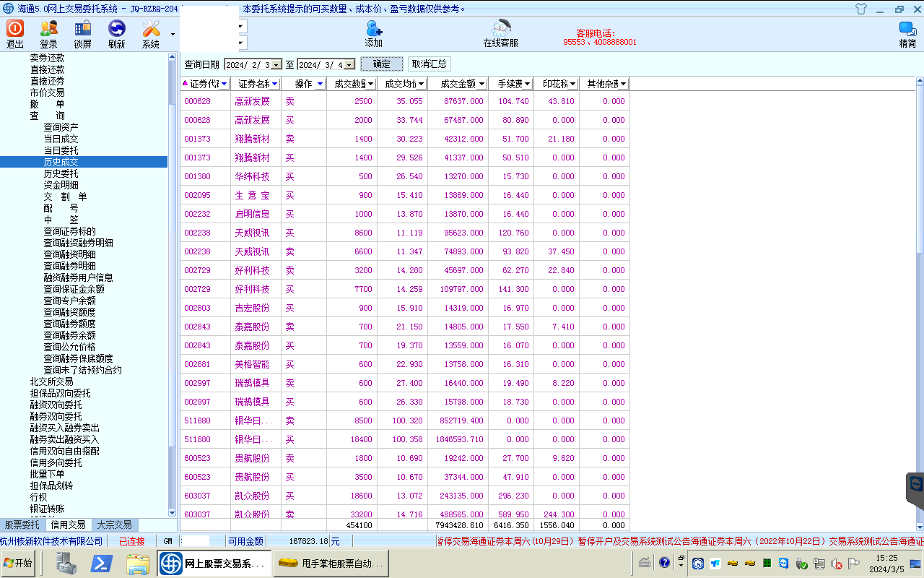Screen dimensions: 924x578
Task: Open the start date dropdown picker
Action: coord(276,65)
